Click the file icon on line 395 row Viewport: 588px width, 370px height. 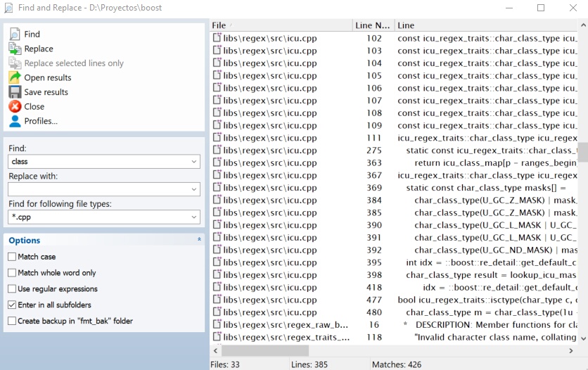tap(217, 262)
